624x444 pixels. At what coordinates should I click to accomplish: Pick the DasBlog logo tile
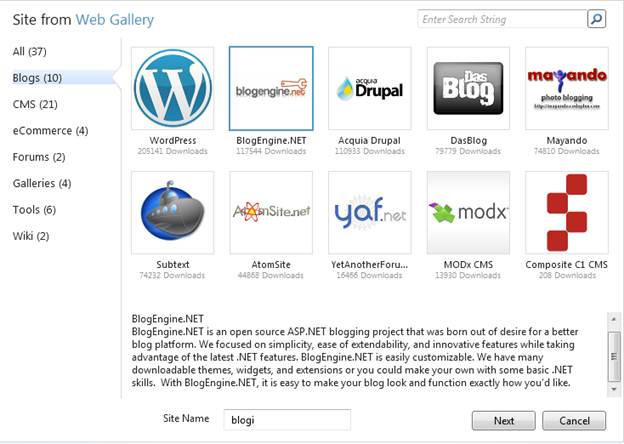click(468, 88)
